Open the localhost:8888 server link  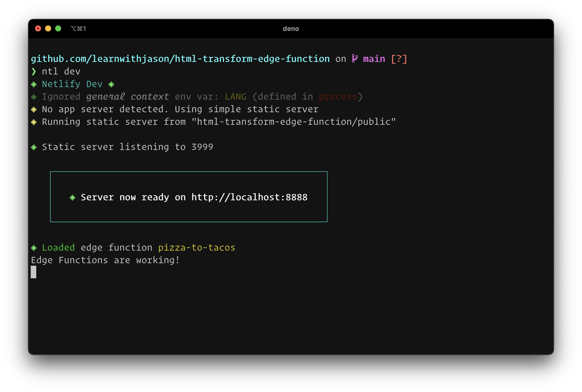click(x=249, y=197)
